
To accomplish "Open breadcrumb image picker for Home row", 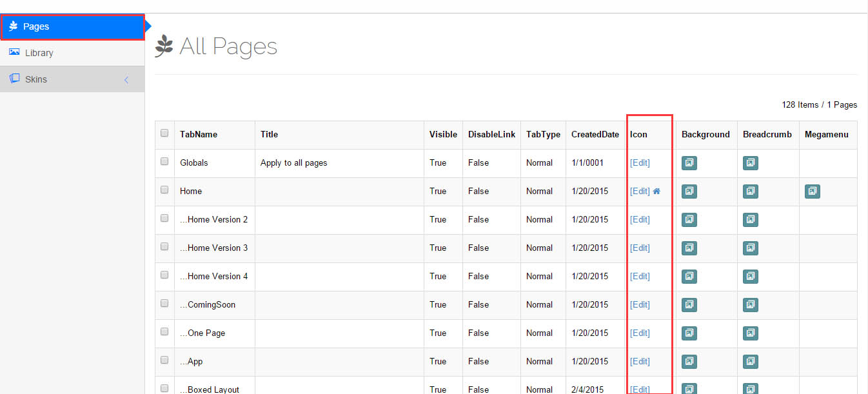I will tap(750, 192).
